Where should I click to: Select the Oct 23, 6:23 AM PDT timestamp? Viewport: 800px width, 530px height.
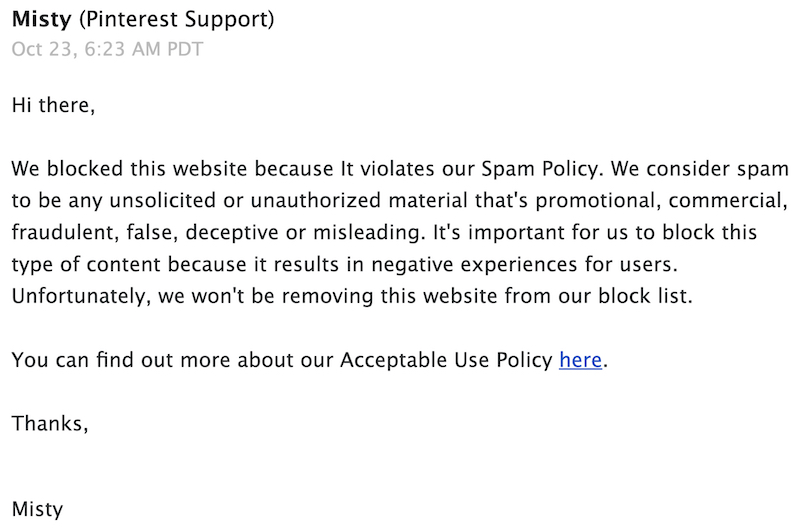pos(107,49)
